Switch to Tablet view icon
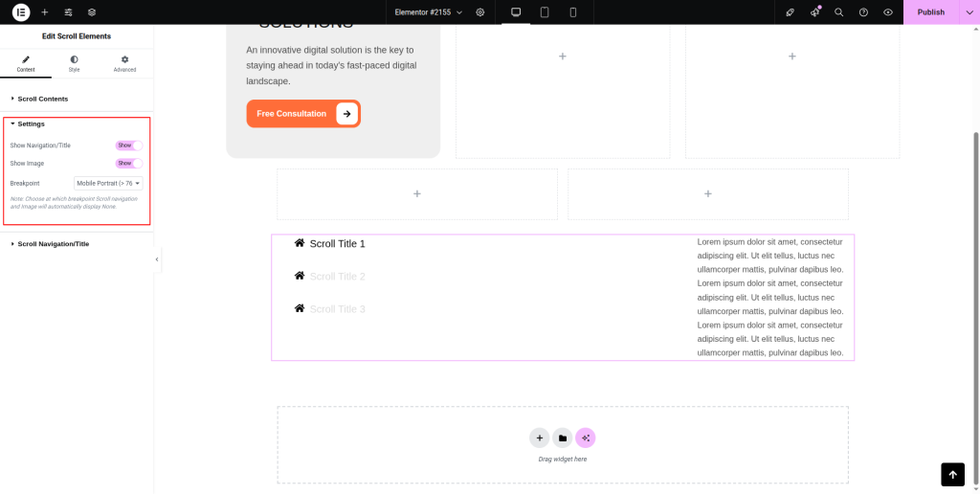 (x=545, y=11)
